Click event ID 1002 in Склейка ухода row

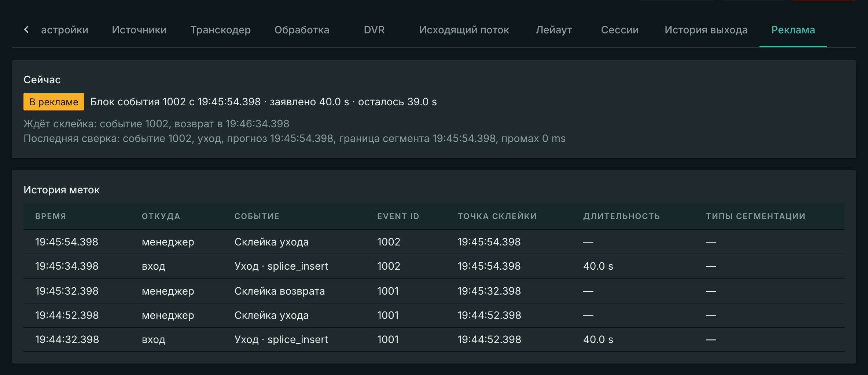click(x=389, y=242)
